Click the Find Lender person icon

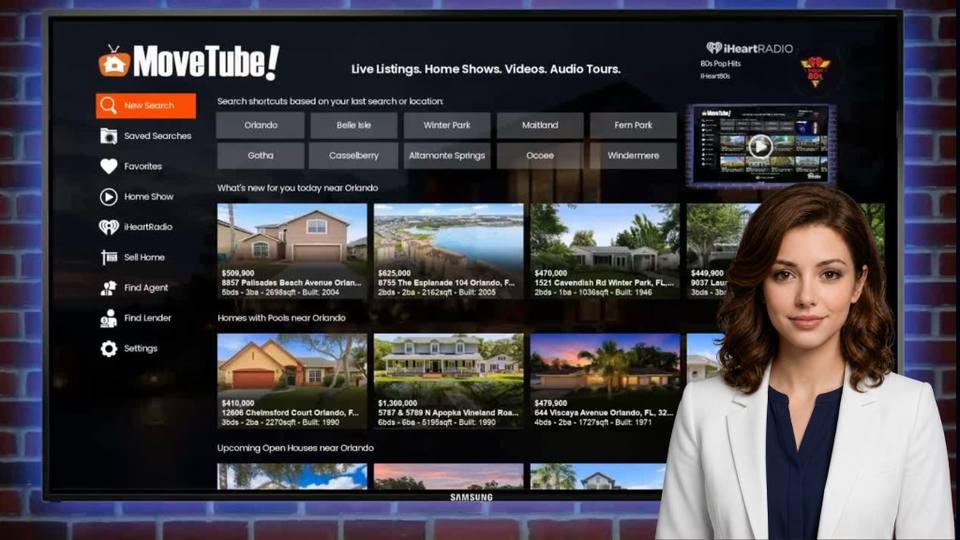(108, 318)
